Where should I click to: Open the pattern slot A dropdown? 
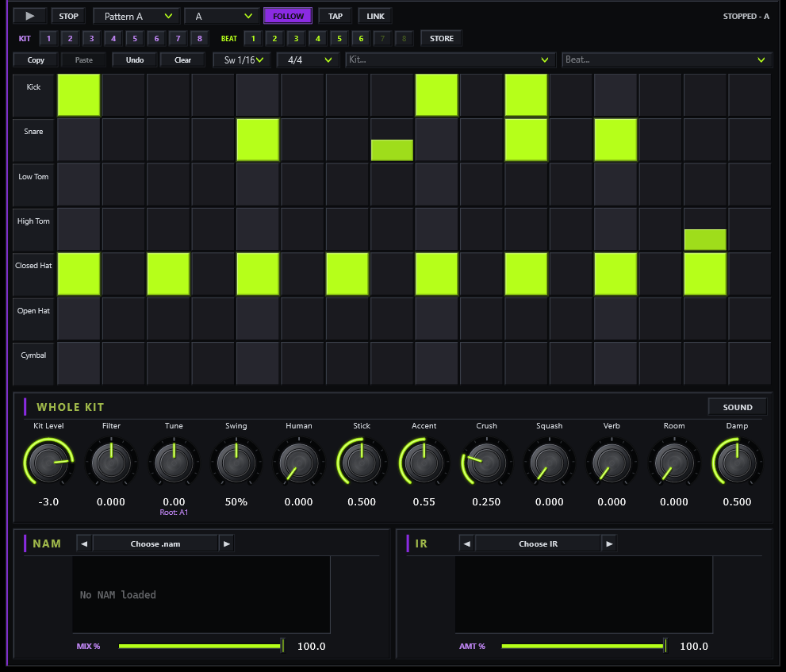point(221,16)
